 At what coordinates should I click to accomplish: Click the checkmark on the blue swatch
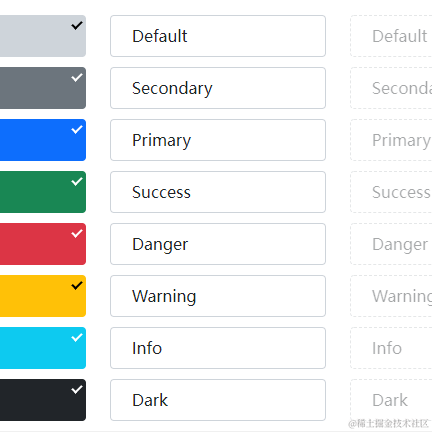pyautogui.click(x=77, y=130)
